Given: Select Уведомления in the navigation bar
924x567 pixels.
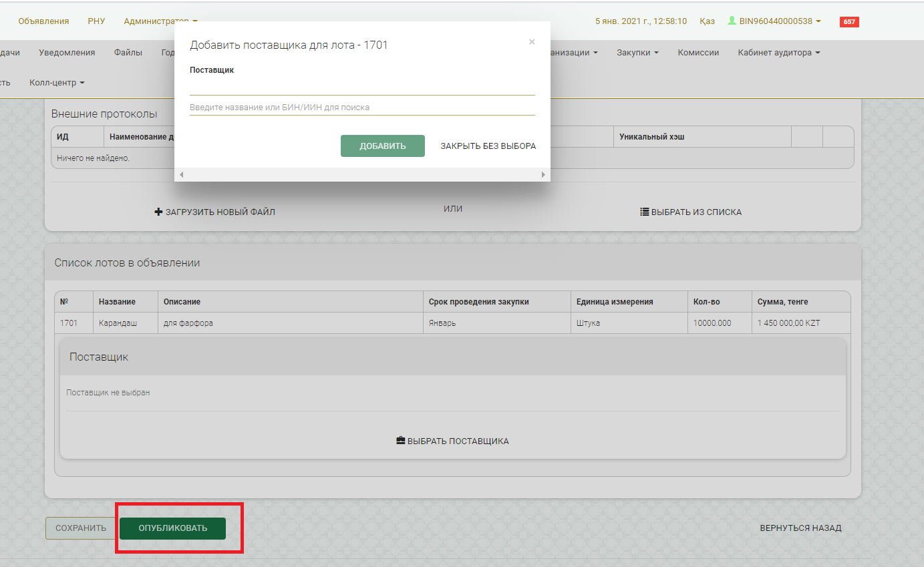Looking at the screenshot, I should pyautogui.click(x=67, y=53).
